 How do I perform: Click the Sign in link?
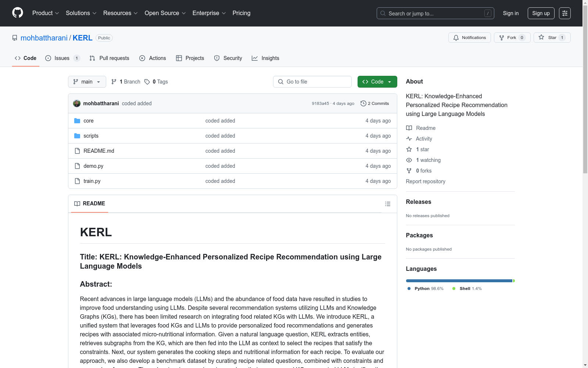coord(511,13)
